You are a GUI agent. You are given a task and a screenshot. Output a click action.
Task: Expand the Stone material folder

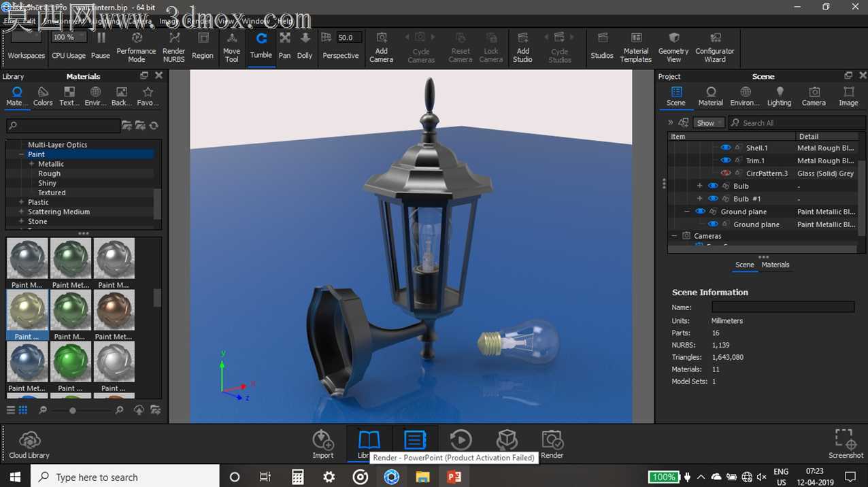[x=21, y=221]
